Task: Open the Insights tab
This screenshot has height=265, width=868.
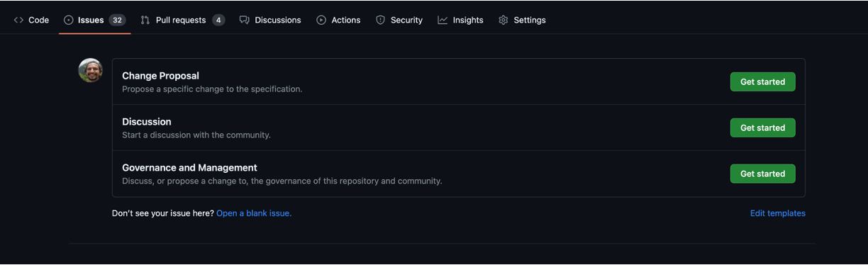Action: click(x=461, y=20)
